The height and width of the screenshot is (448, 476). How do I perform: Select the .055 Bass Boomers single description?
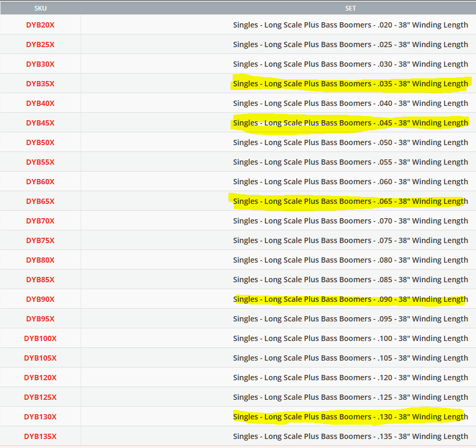(350, 162)
